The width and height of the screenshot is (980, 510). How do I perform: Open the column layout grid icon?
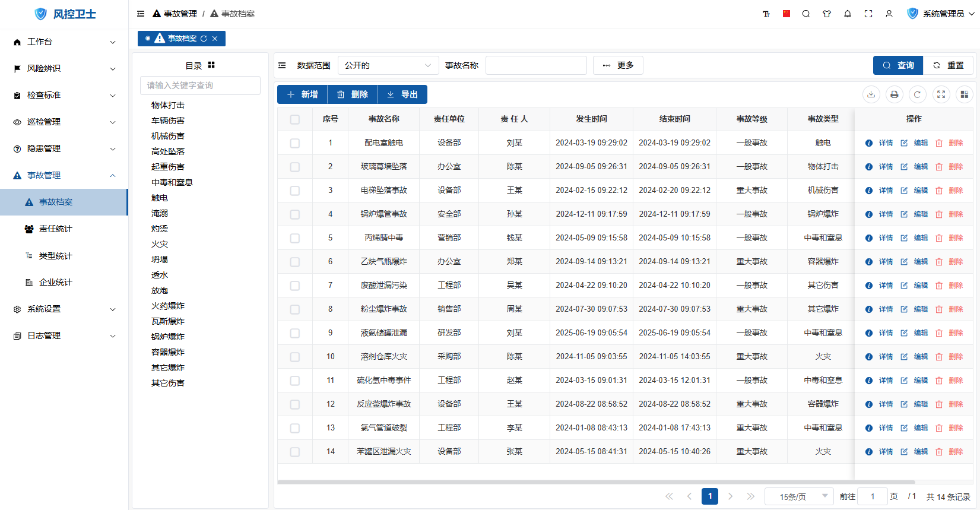(x=964, y=94)
